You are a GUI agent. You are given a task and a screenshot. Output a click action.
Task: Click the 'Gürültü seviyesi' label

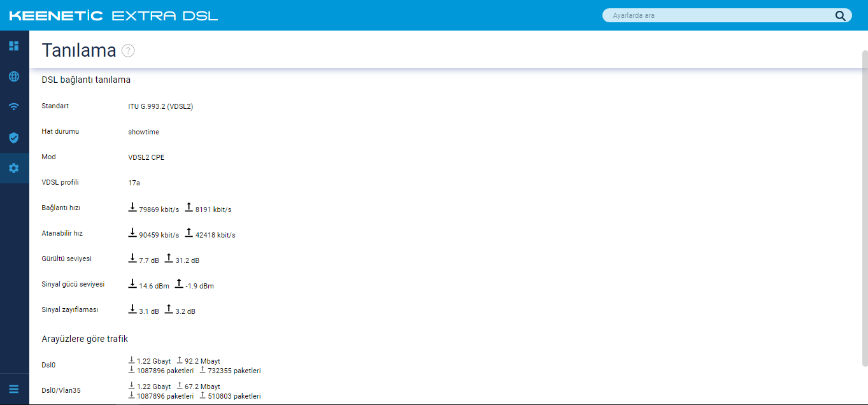tap(66, 259)
